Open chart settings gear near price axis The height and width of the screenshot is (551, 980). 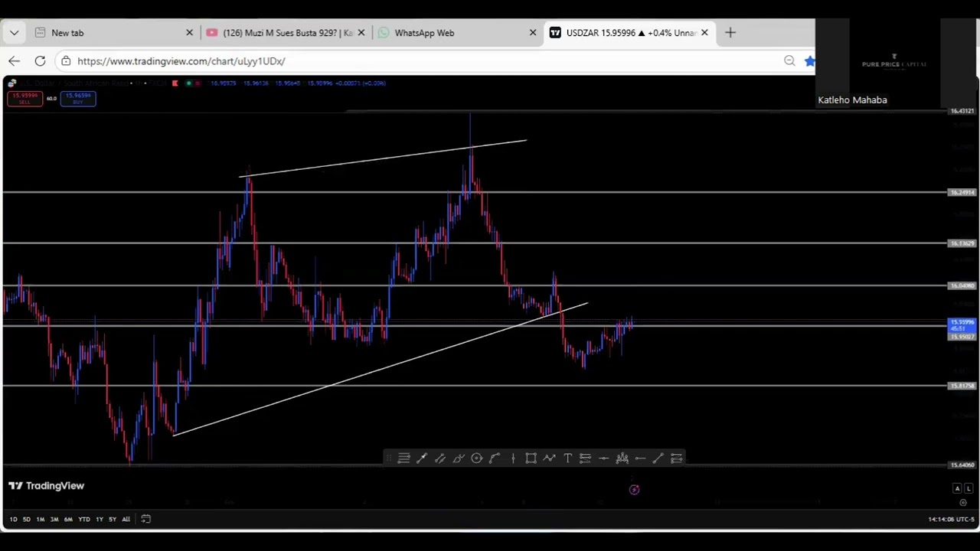click(963, 503)
